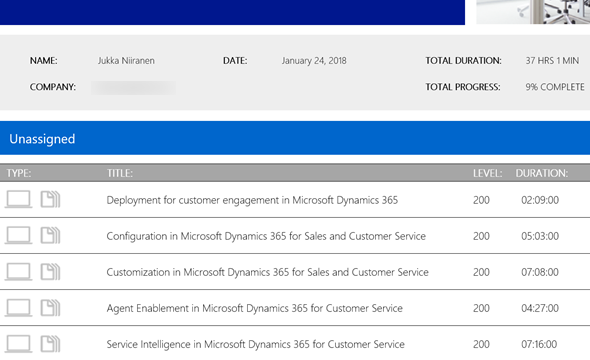The width and height of the screenshot is (590, 360).
Task: Open Deployment for customer engagement course
Action: coord(252,200)
